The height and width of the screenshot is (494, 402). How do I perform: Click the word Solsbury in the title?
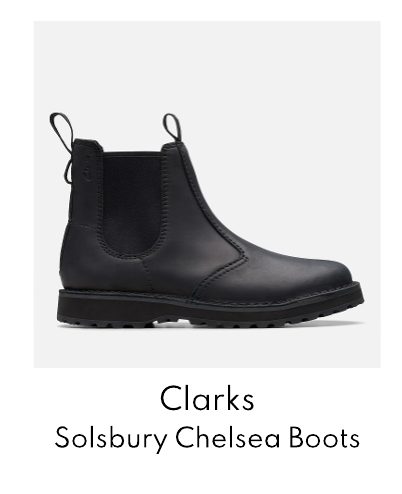tap(110, 439)
